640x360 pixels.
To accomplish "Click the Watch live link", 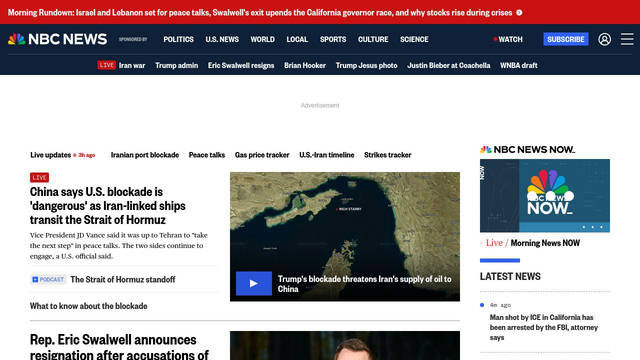I will click(x=508, y=39).
